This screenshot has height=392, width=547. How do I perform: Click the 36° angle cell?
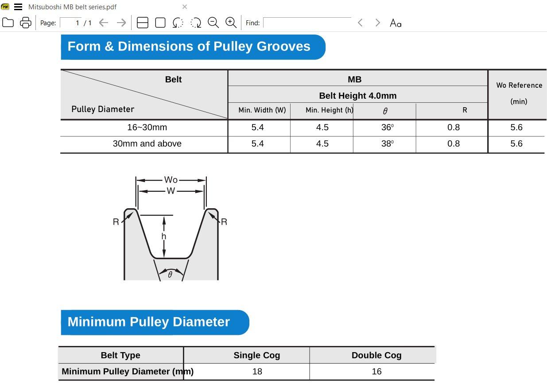[x=388, y=128]
